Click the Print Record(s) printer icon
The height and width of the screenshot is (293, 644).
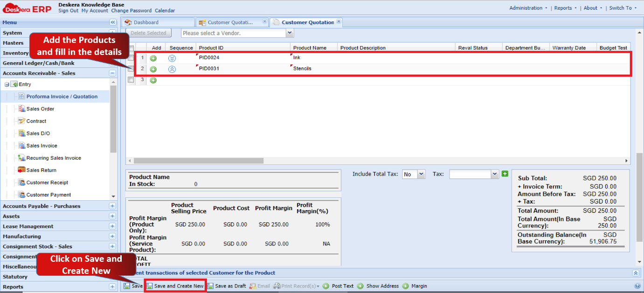(x=277, y=286)
